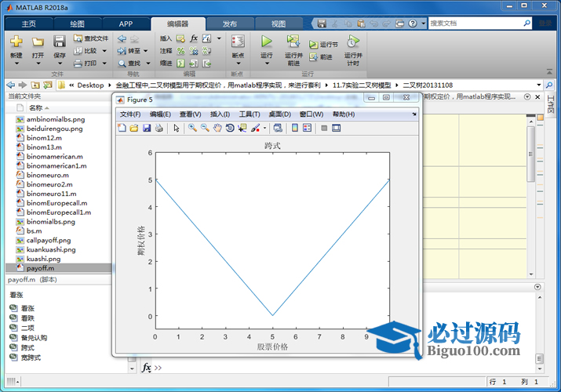The height and width of the screenshot is (392, 561).
Task: Toggle Brush data tool in Figure 5 toolbar
Action: coord(255,128)
